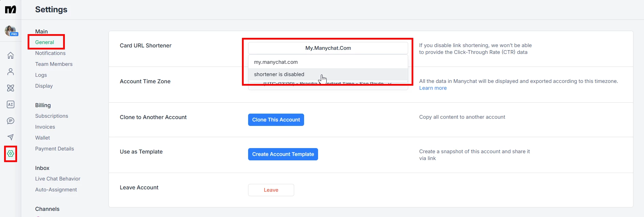Click 'Clone to Another Account' label
The image size is (644, 217).
[153, 117]
